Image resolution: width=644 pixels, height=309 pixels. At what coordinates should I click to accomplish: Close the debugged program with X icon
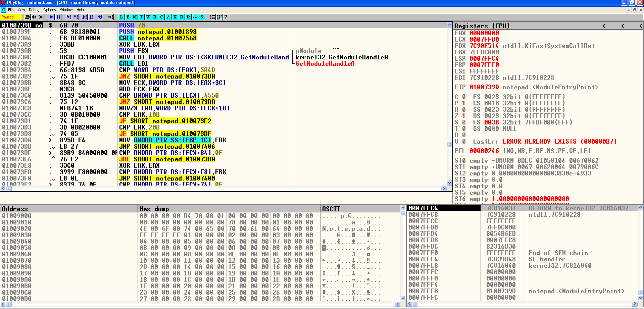41,17
